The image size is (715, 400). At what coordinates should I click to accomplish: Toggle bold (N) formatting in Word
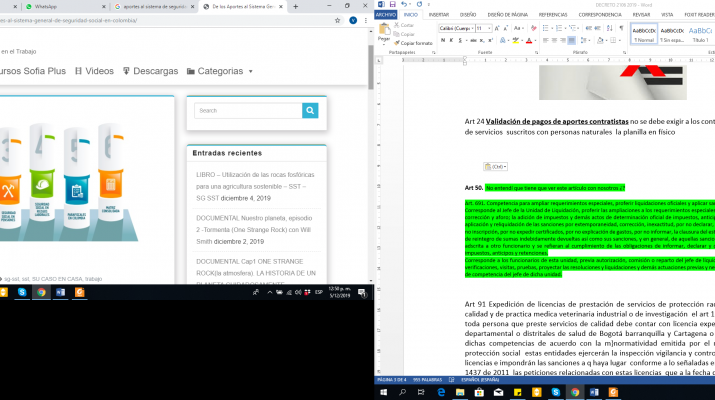[x=444, y=42]
